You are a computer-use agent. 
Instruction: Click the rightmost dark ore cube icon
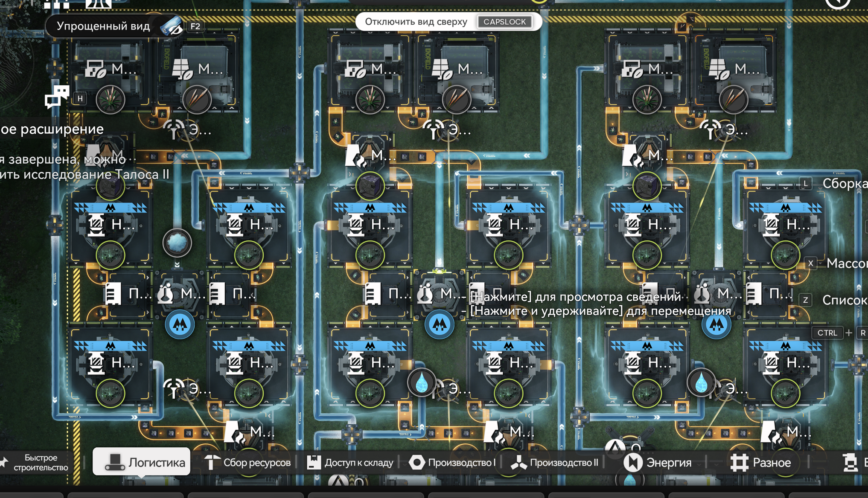pos(647,186)
